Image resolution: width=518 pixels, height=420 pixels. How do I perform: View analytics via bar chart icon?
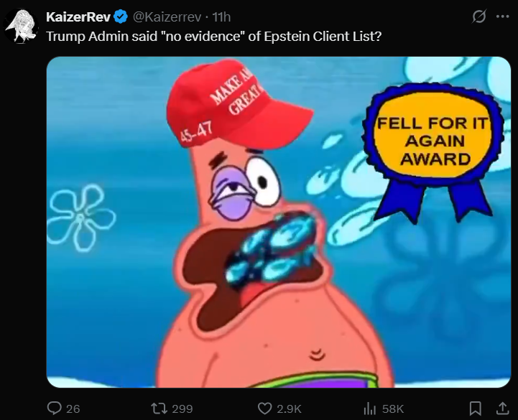pos(370,409)
